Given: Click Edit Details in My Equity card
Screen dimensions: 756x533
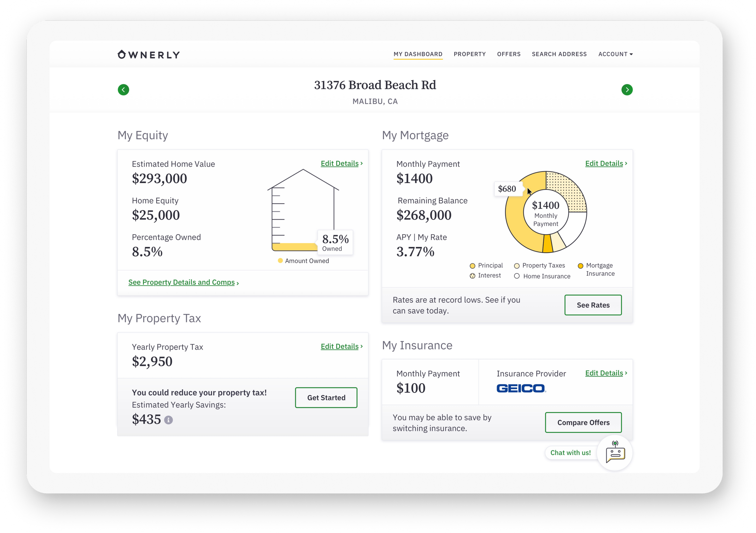Looking at the screenshot, I should pyautogui.click(x=341, y=163).
